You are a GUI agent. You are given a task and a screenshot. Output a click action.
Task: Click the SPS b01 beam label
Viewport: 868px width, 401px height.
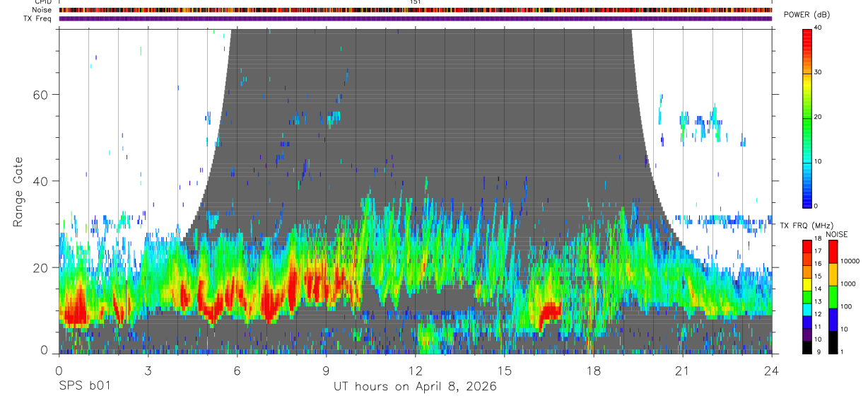84,386
